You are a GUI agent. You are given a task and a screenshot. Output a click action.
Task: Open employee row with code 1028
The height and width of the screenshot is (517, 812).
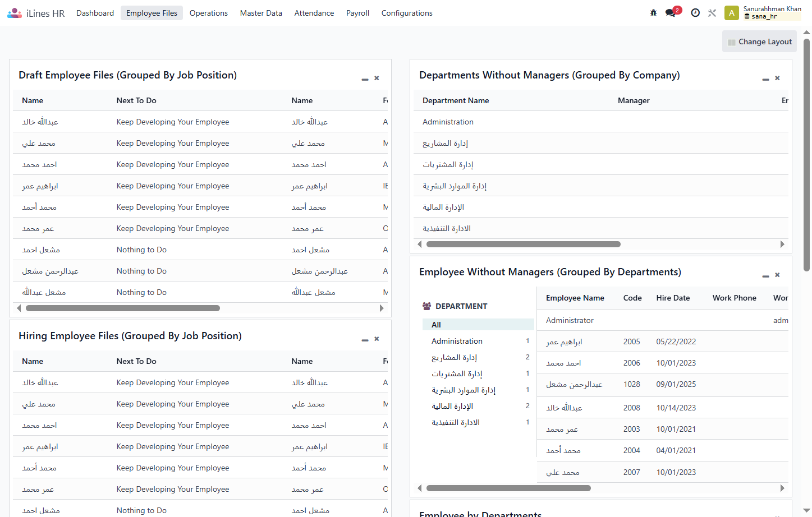663,384
